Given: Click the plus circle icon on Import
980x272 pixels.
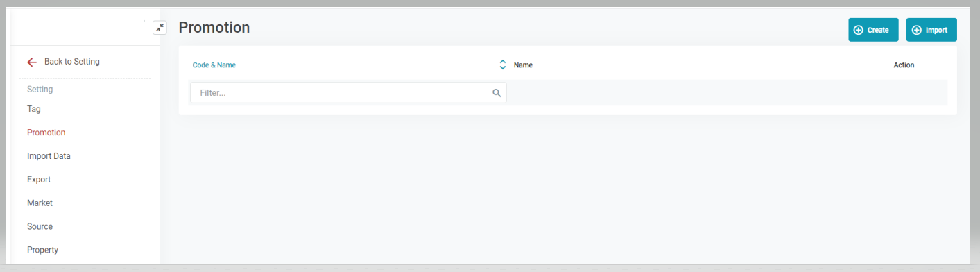Looking at the screenshot, I should (x=917, y=30).
